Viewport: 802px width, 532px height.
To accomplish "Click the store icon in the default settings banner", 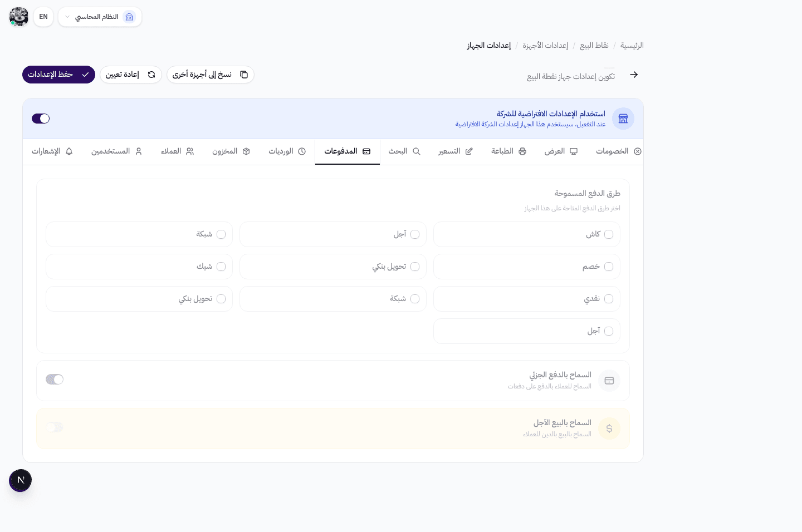I will tap(623, 119).
